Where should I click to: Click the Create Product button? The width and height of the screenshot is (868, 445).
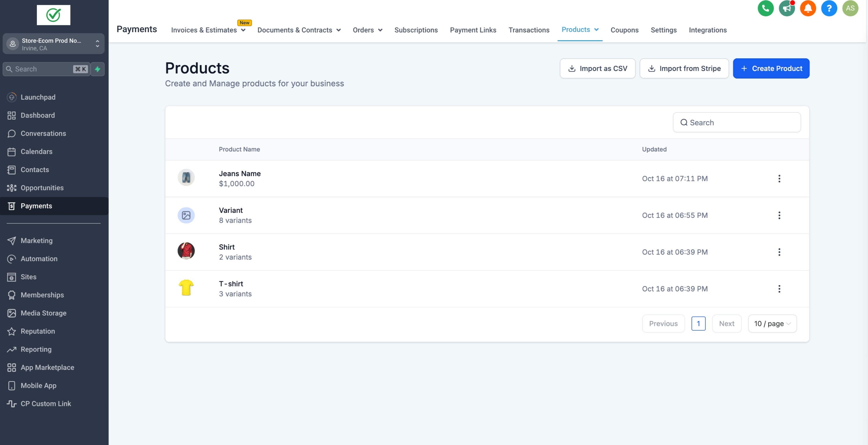coord(771,69)
